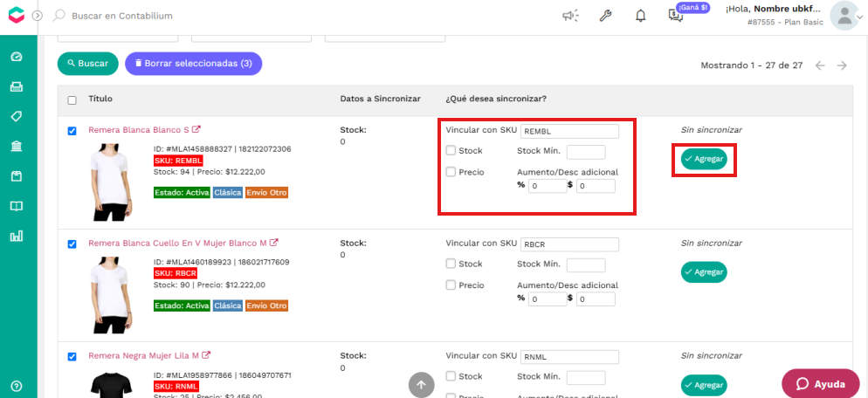
Task: Open the megaphone announcements icon
Action: pyautogui.click(x=570, y=16)
